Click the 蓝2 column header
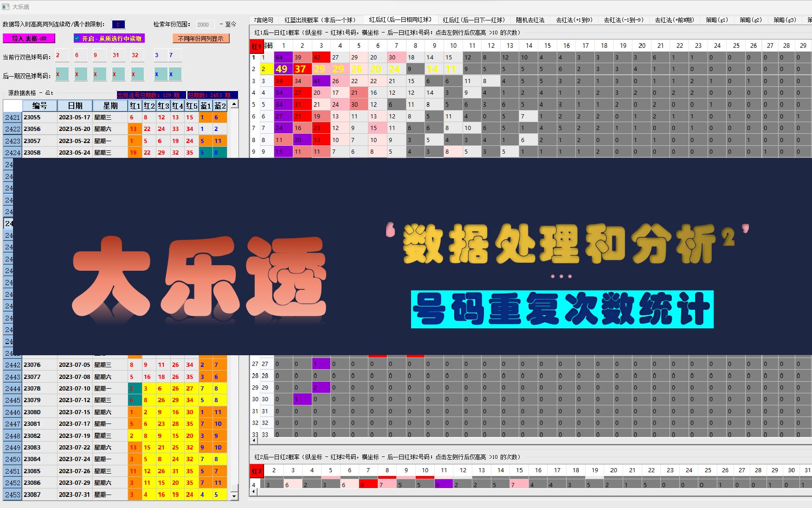The height and width of the screenshot is (508, 812). coord(220,106)
